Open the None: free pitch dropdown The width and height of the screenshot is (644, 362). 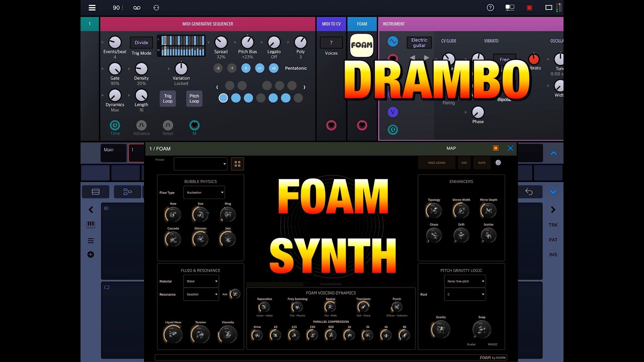pyautogui.click(x=465, y=282)
